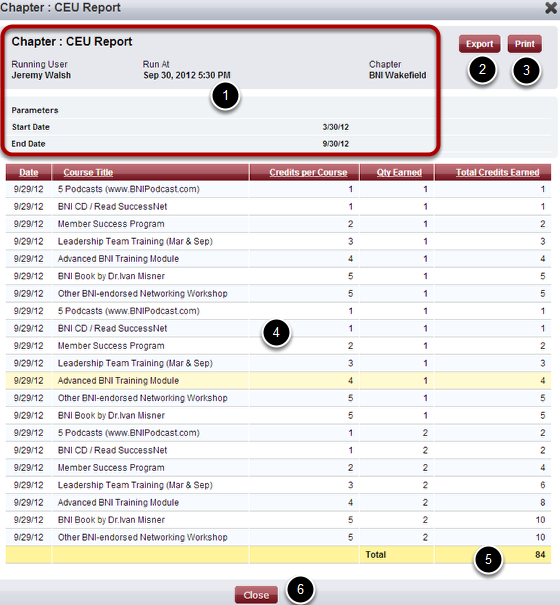
Task: Click the highlighted Advanced BNI Training Module row
Action: click(278, 380)
